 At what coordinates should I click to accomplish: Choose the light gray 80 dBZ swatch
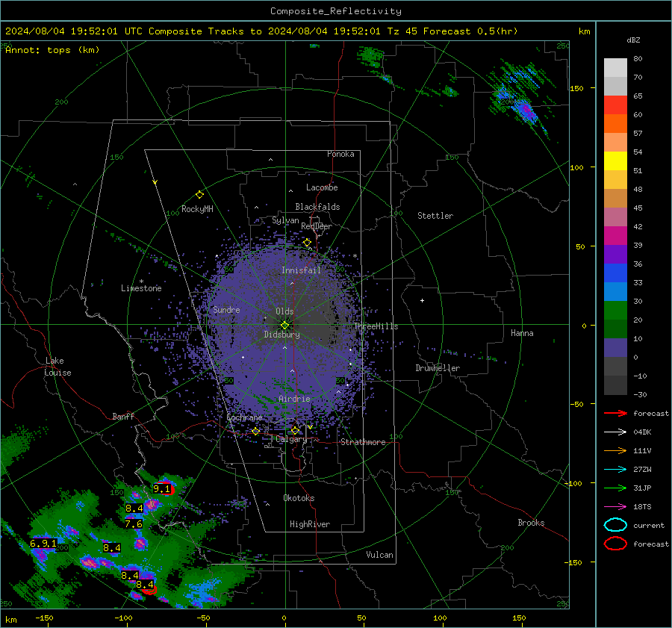click(x=615, y=68)
